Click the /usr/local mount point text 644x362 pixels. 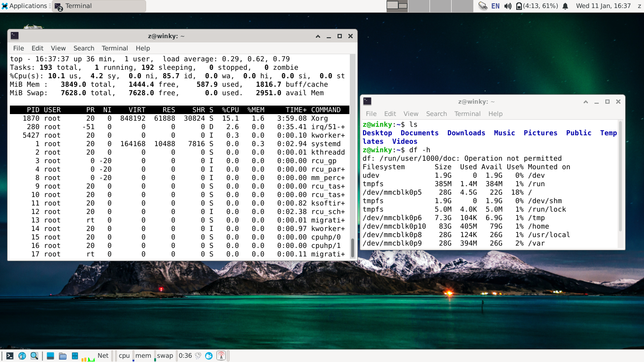coord(549,235)
